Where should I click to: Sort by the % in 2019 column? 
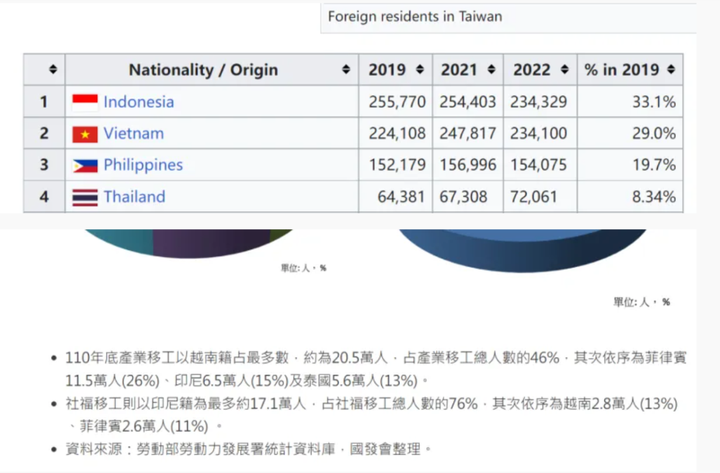pos(671,69)
